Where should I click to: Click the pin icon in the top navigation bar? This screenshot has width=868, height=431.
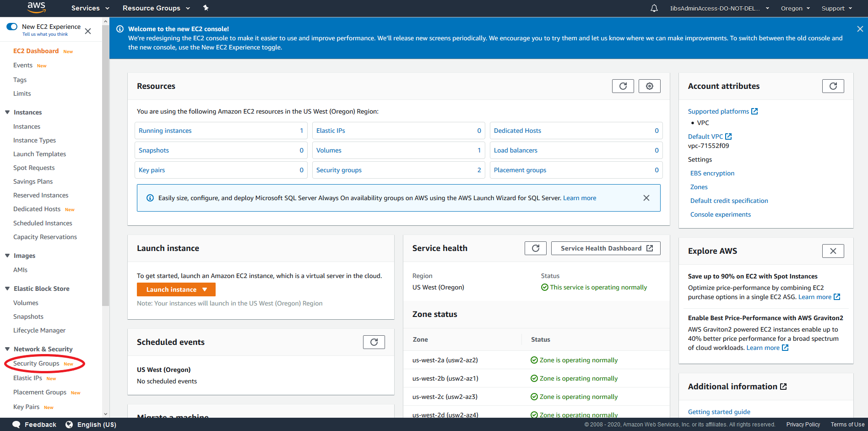coord(206,8)
